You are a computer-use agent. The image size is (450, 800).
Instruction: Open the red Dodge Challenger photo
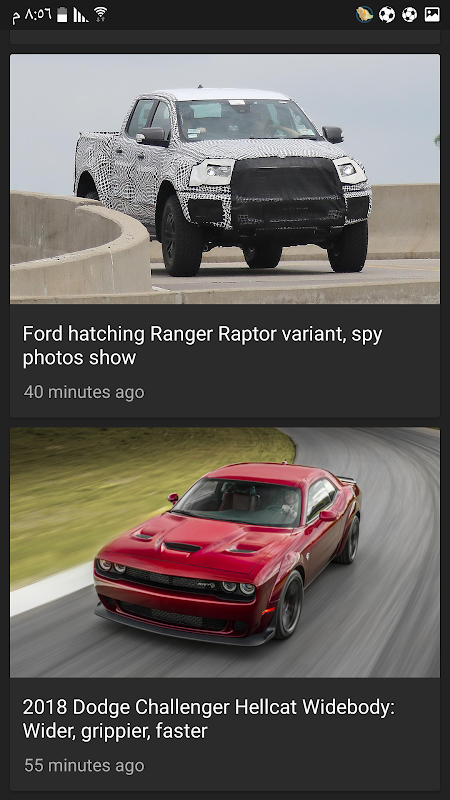[x=224, y=552]
